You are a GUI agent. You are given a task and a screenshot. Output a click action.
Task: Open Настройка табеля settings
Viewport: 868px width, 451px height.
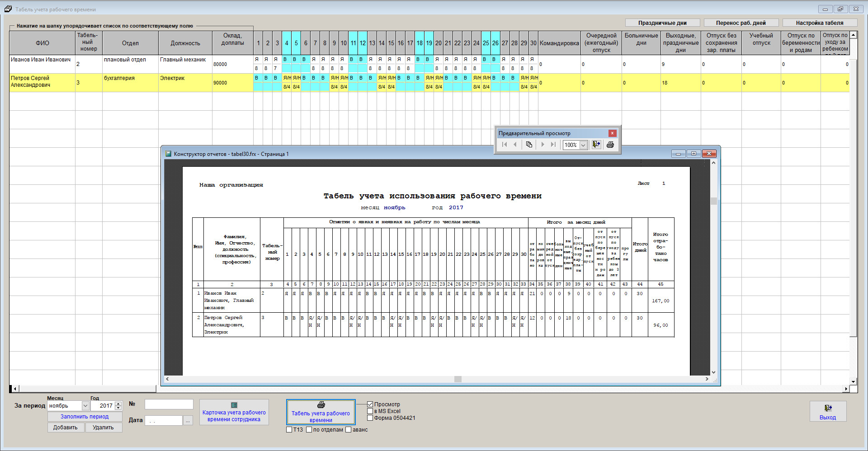click(819, 23)
